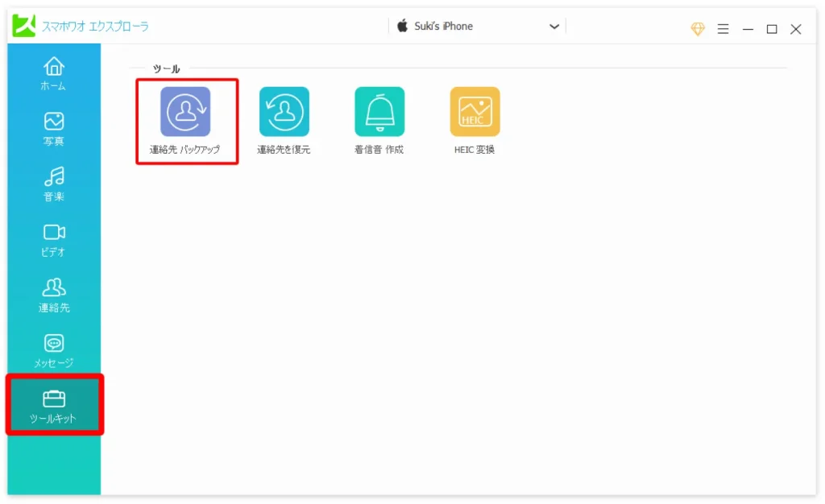This screenshot has height=504, width=825.
Task: Click the 着信音 作成 text label
Action: [x=379, y=150]
